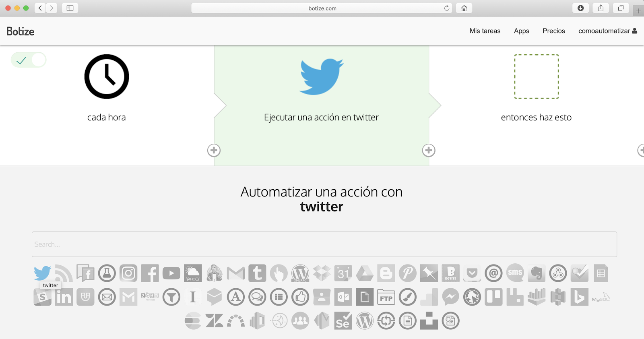Select the Dropbox box icon
Viewport: 644px width, 339px height.
tap(322, 273)
